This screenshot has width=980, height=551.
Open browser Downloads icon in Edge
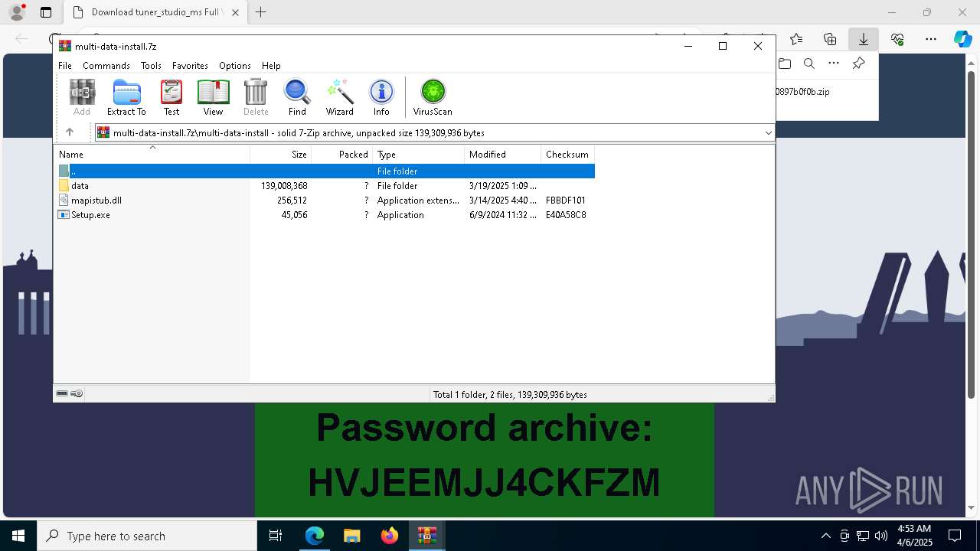click(x=863, y=39)
